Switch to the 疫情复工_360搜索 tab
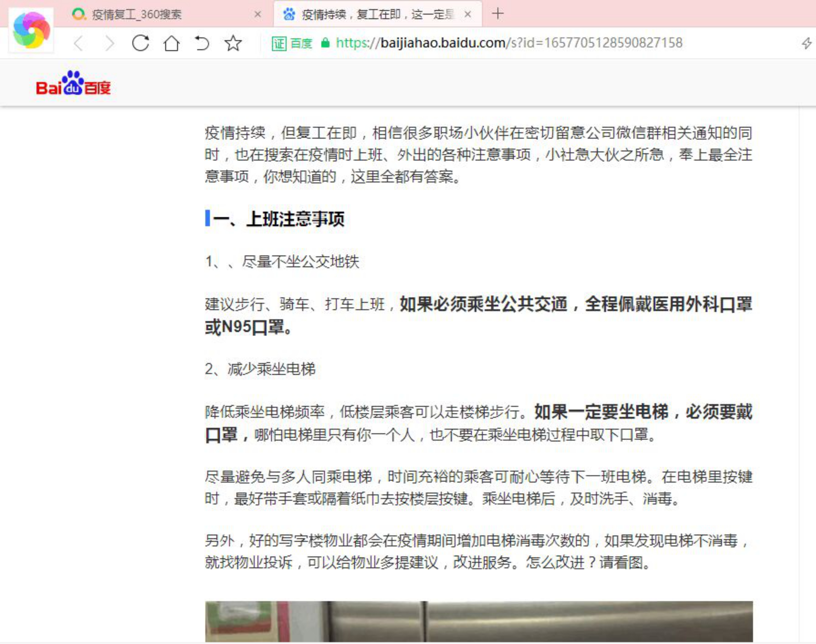This screenshot has height=644, width=816. [x=136, y=15]
